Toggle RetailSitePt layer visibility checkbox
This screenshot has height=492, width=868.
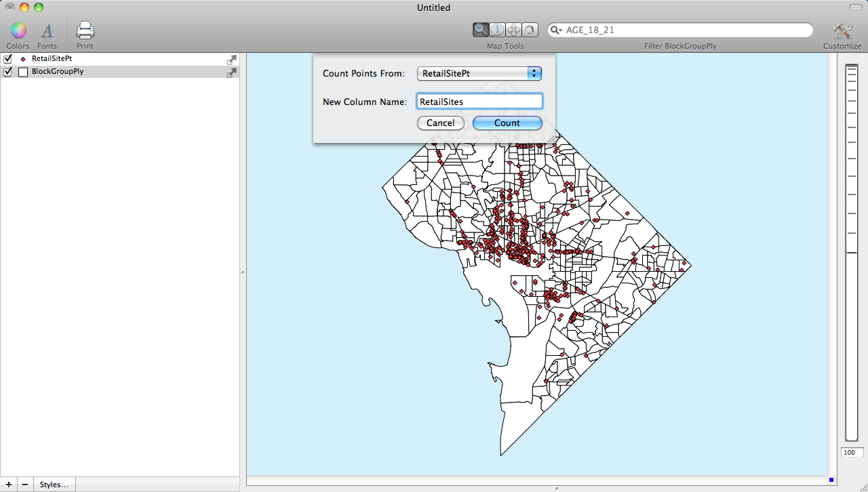[x=8, y=59]
